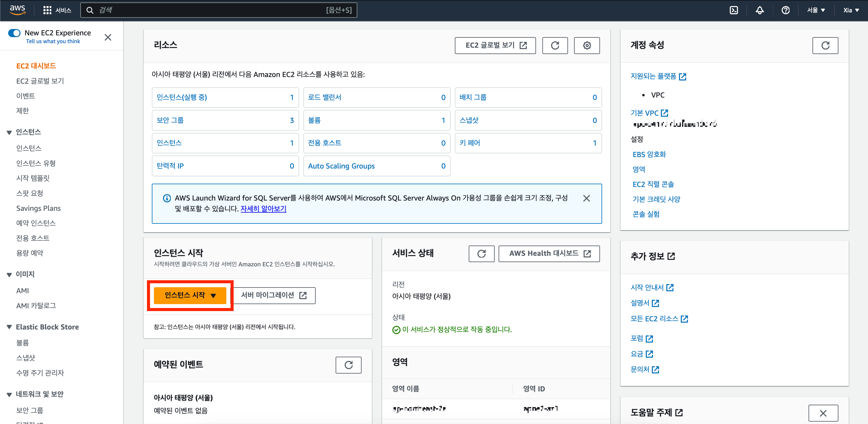This screenshot has height=424, width=868.
Task: Collapse the 이미지 sidebar section
Action: (x=9, y=274)
